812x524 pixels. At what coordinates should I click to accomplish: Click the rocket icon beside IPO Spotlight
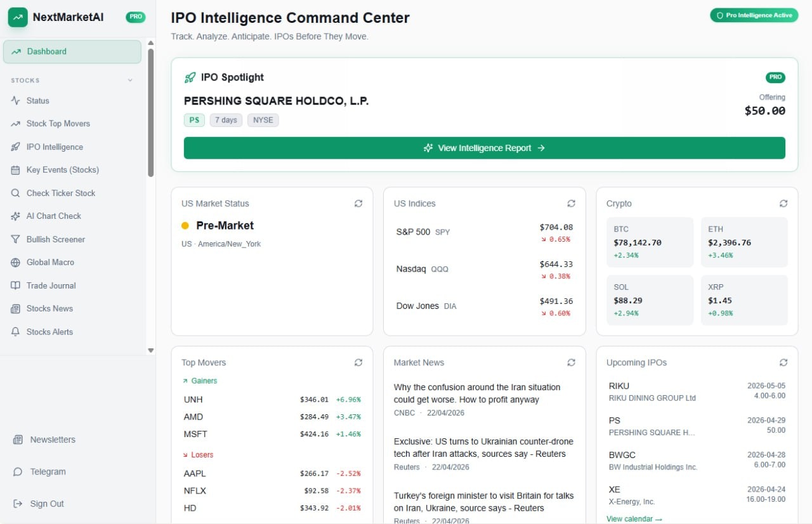(190, 77)
